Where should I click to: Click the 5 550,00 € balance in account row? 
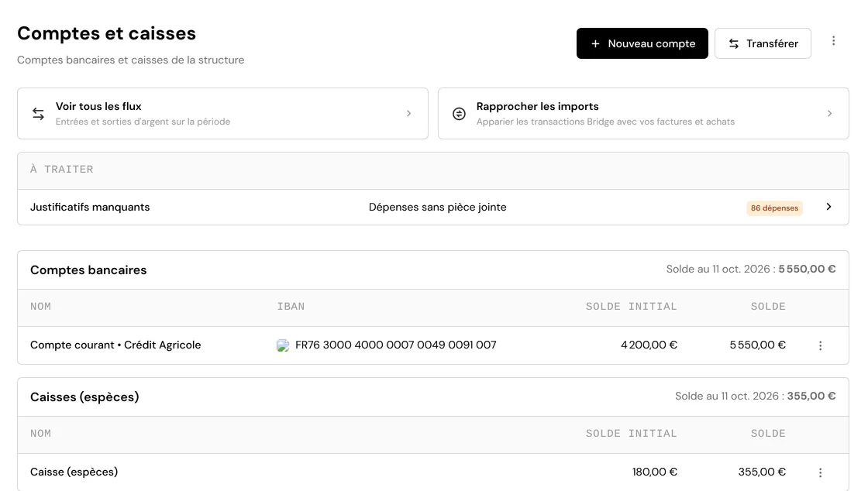pos(757,345)
